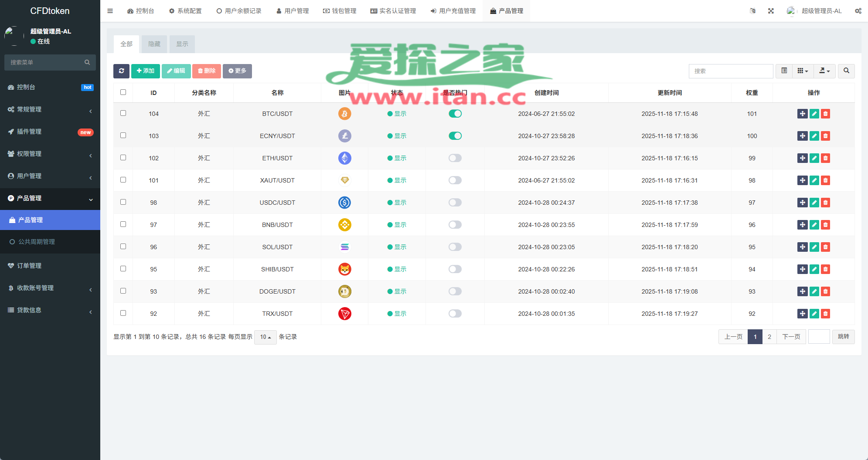Click the red delete icon for BTC/USDT row
This screenshot has height=460, width=868.
pos(825,114)
